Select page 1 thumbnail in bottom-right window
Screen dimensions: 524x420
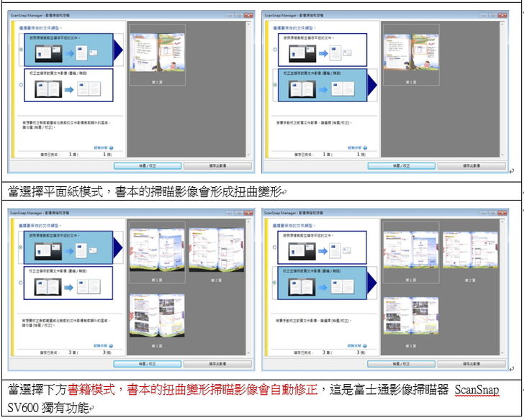tap(411, 250)
